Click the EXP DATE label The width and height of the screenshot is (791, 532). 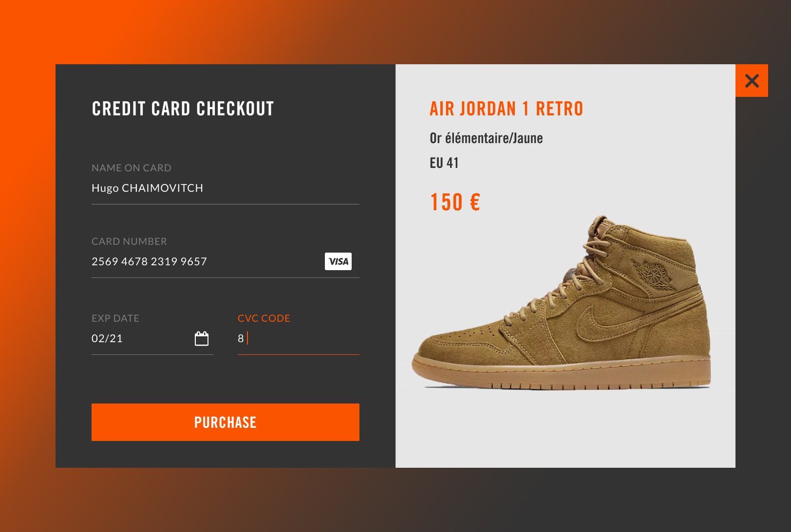pyautogui.click(x=115, y=318)
